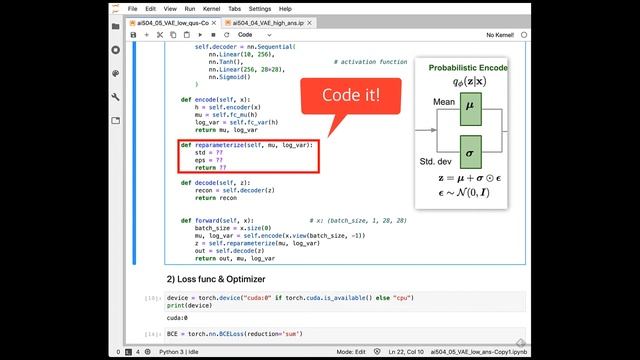The image size is (640, 360).
Task: Open the Run menu
Action: tap(190, 9)
